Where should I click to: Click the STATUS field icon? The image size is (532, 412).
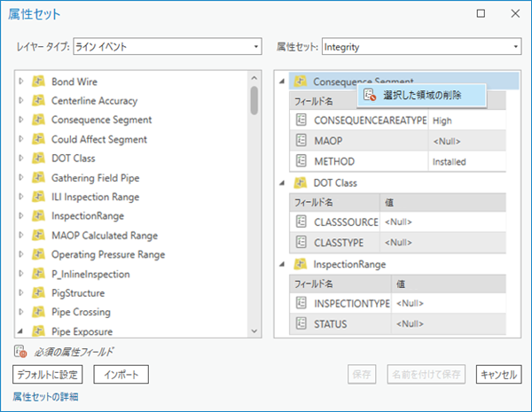(x=301, y=324)
